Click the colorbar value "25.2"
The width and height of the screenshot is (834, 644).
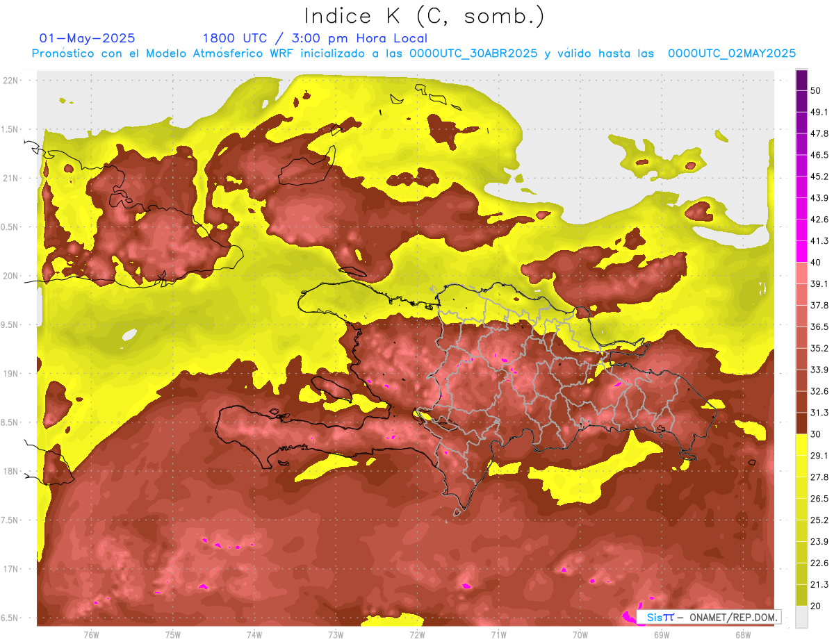(819, 520)
